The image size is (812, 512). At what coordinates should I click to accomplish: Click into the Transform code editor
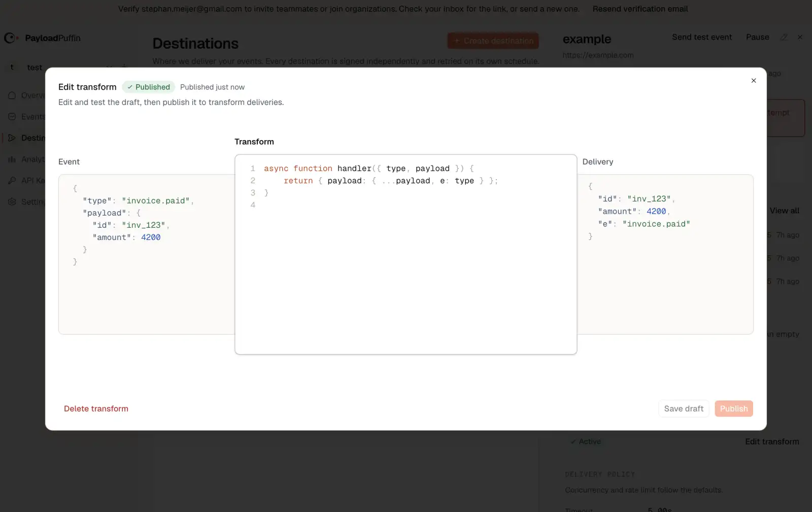pyautogui.click(x=406, y=254)
